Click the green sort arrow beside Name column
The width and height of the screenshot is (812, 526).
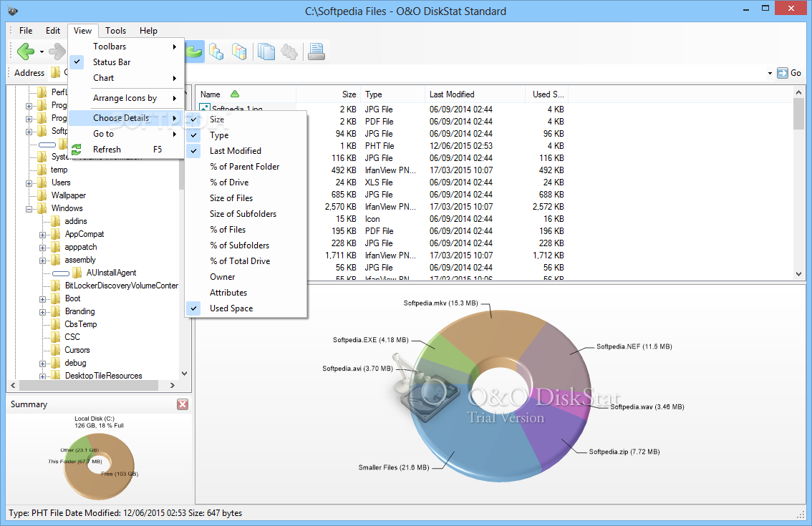point(235,94)
